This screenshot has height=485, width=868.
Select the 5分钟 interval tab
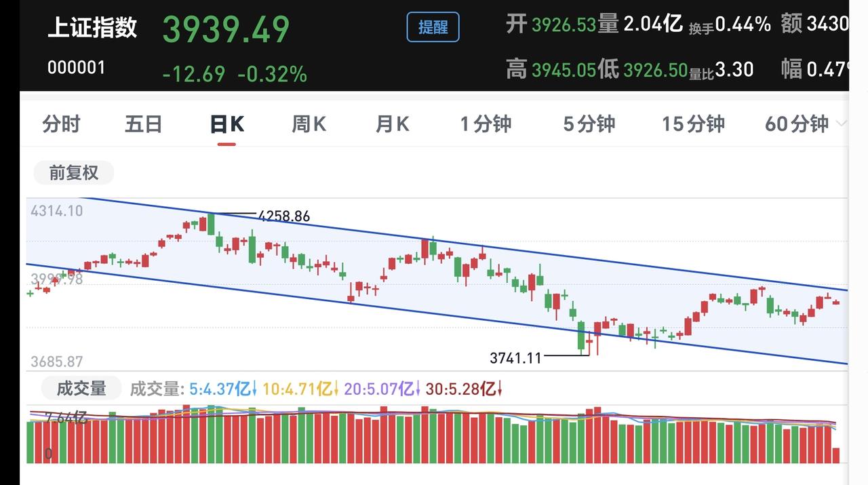[x=589, y=124]
